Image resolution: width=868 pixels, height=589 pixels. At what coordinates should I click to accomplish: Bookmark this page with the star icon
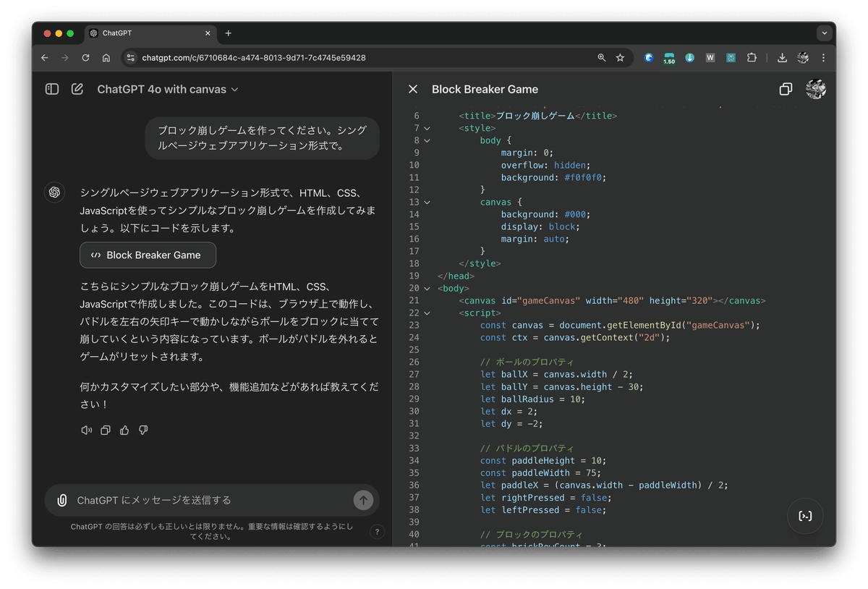(620, 58)
